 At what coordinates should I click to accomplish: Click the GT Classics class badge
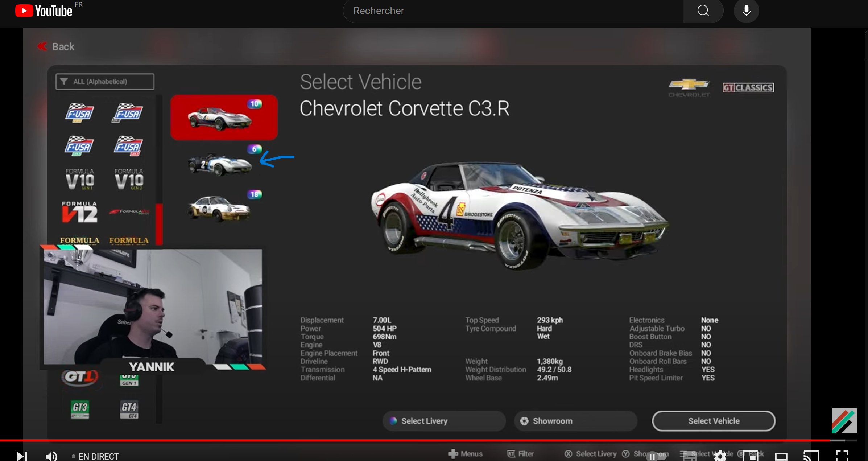click(x=748, y=88)
